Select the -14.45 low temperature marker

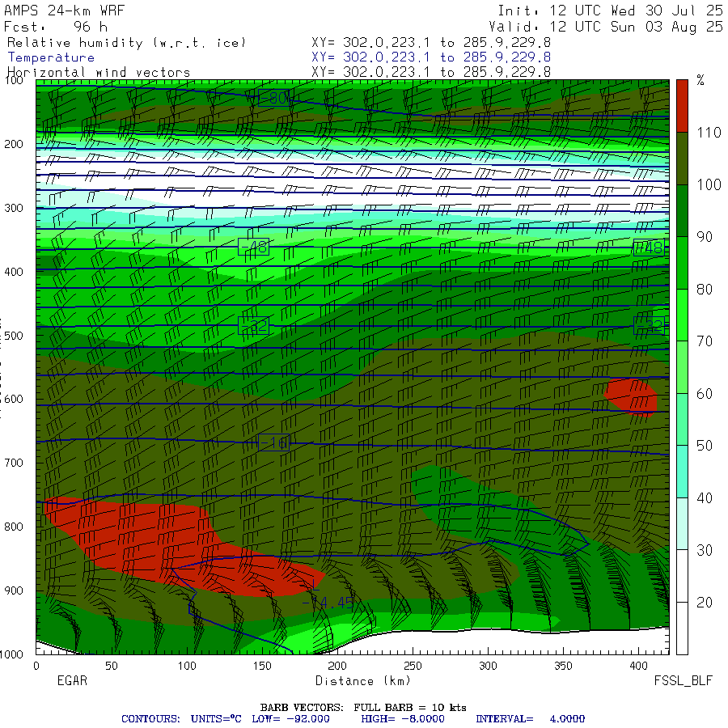328,603
